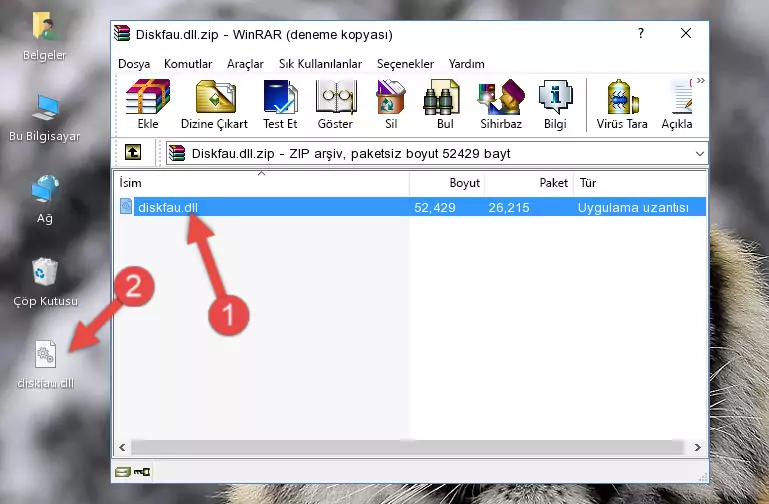Open the Sihirbaz wizard icon
This screenshot has height=504, width=769.
point(501,104)
